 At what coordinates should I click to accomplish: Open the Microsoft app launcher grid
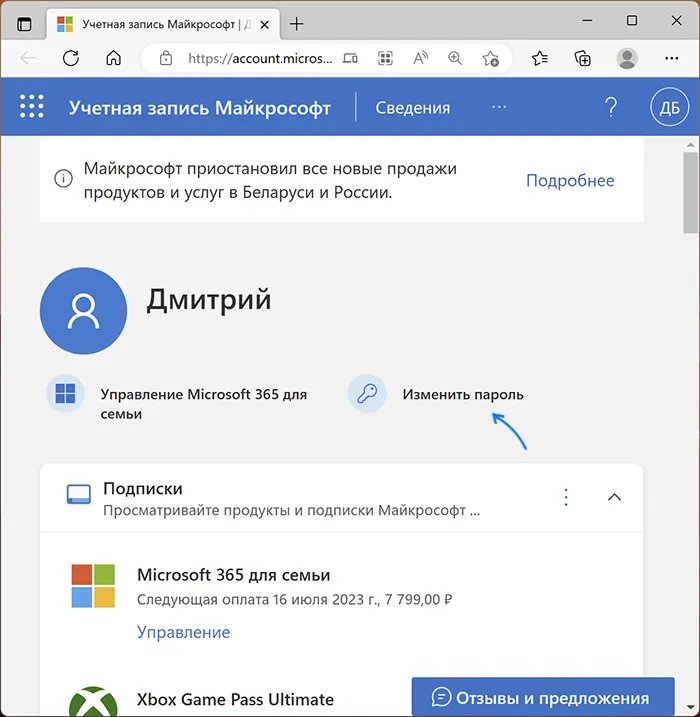32,106
